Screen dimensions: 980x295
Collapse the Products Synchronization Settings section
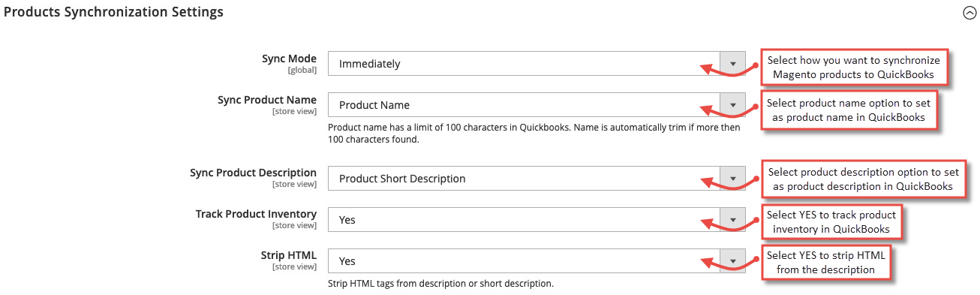coord(969,13)
